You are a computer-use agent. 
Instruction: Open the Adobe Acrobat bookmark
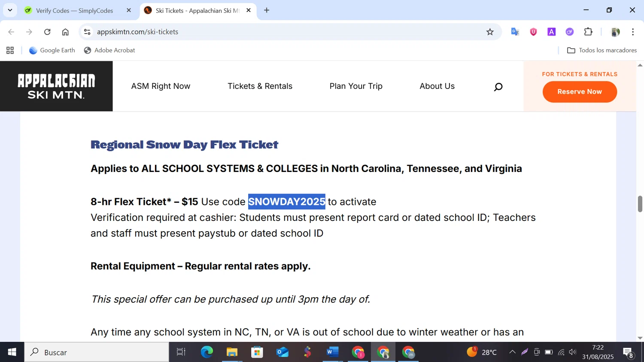pos(109,50)
